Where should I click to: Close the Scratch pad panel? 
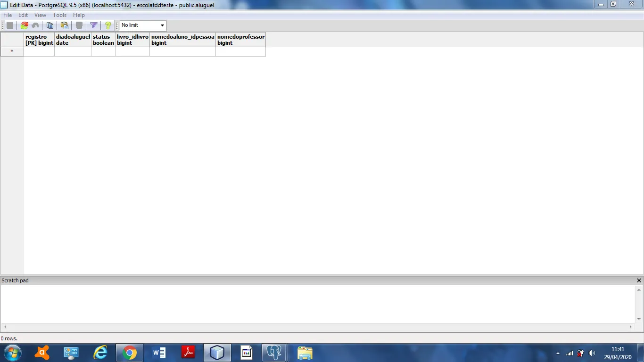click(x=639, y=280)
